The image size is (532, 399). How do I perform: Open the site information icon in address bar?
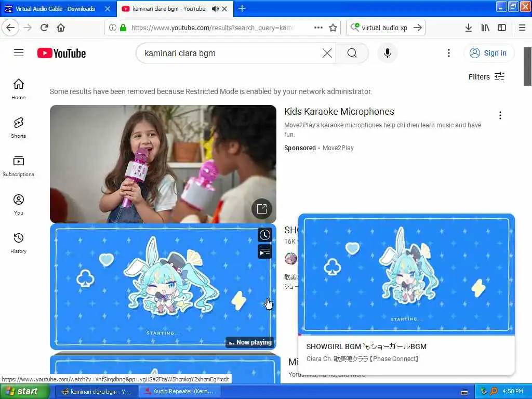click(x=112, y=28)
